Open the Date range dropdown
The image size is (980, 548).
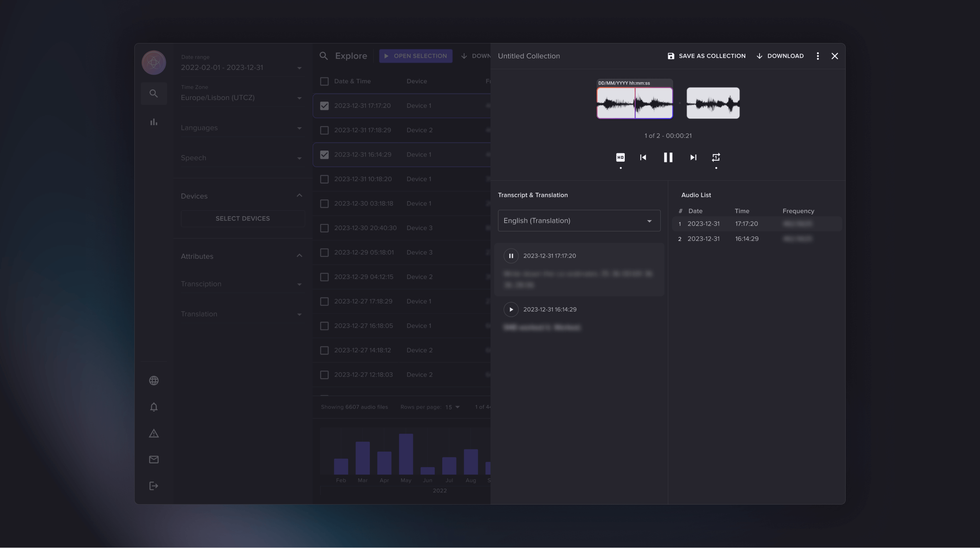pyautogui.click(x=241, y=68)
